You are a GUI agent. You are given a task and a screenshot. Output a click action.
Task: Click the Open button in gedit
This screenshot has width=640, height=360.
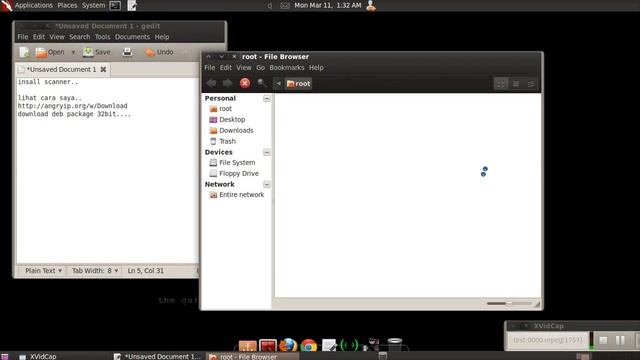tap(50, 52)
